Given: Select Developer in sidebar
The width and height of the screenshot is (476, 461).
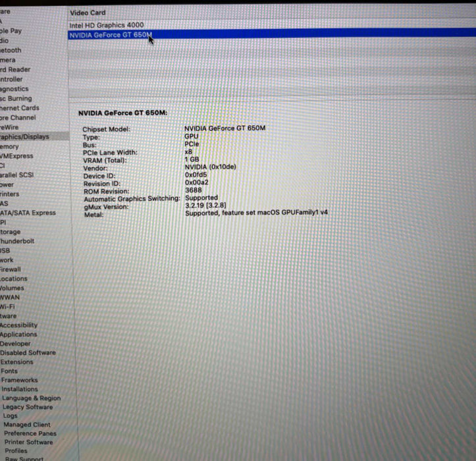Looking at the screenshot, I should click(x=15, y=344).
